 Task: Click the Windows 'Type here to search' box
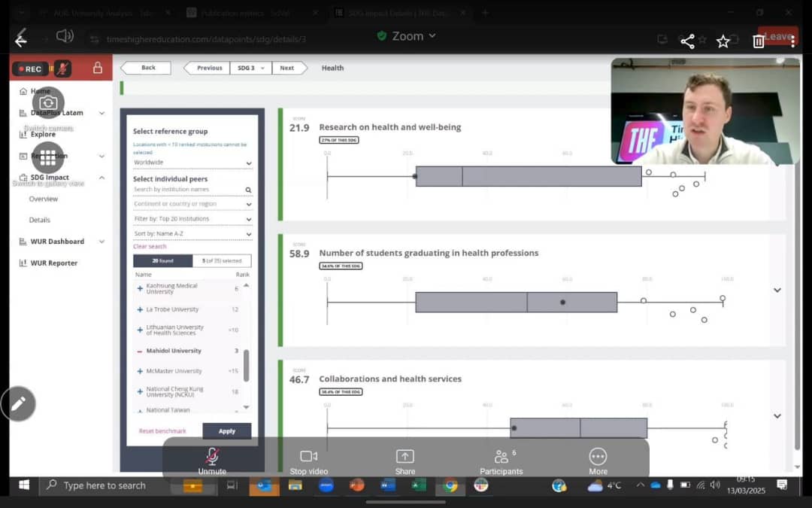point(105,485)
